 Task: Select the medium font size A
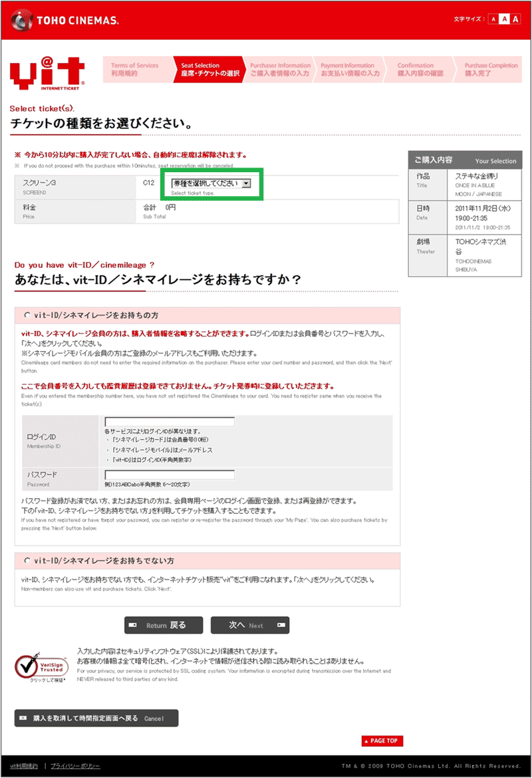(x=504, y=19)
